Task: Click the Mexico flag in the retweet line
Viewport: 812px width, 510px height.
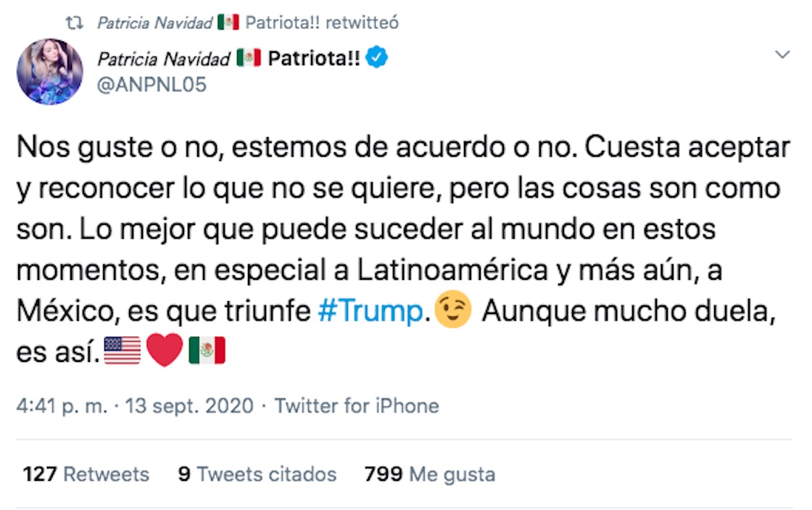Action: (228, 23)
